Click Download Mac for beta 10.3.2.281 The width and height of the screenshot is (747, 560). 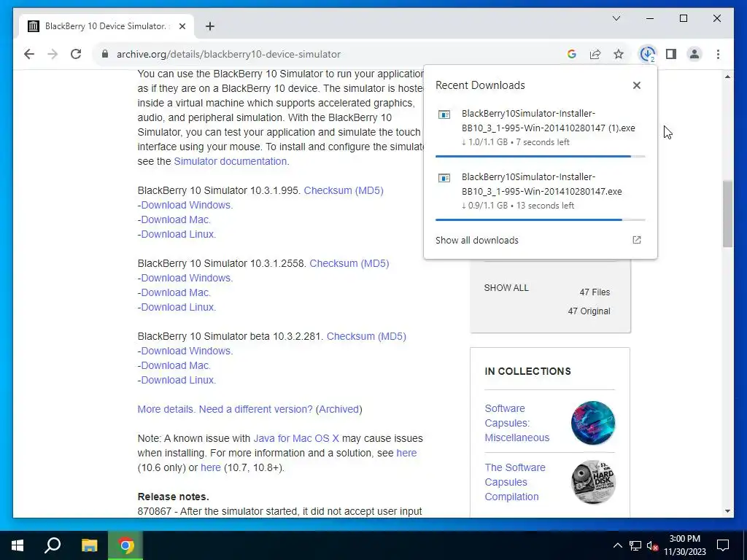[175, 366]
